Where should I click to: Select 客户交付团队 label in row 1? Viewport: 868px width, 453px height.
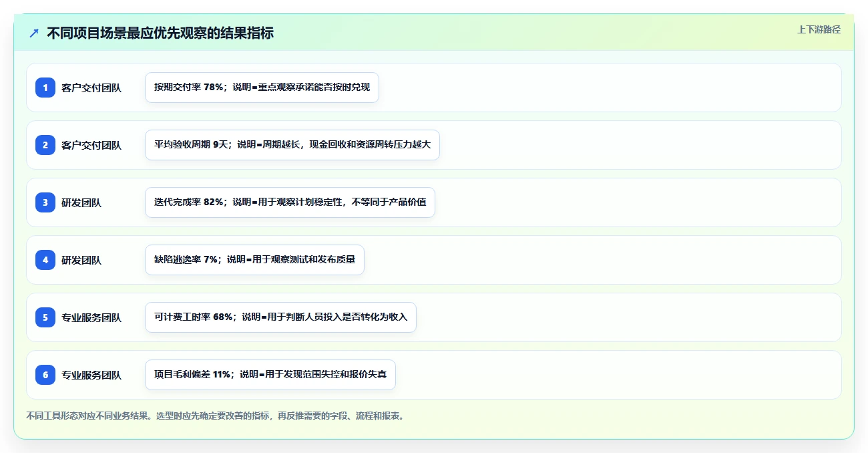click(91, 88)
